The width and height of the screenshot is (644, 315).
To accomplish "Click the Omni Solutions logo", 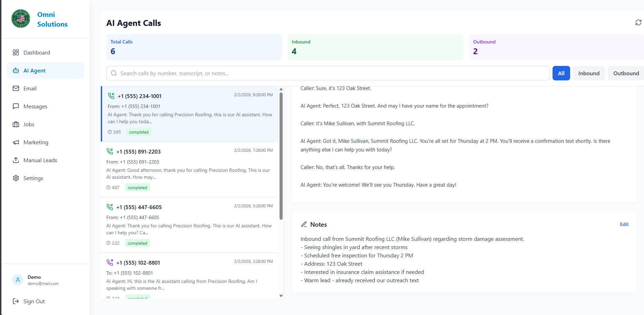I will pos(20,19).
